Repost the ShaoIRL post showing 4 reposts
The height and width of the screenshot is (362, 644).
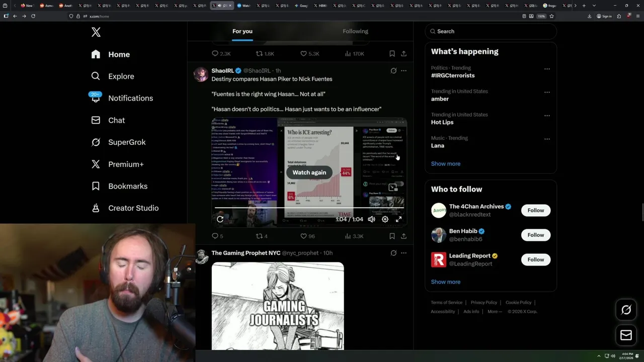262,236
